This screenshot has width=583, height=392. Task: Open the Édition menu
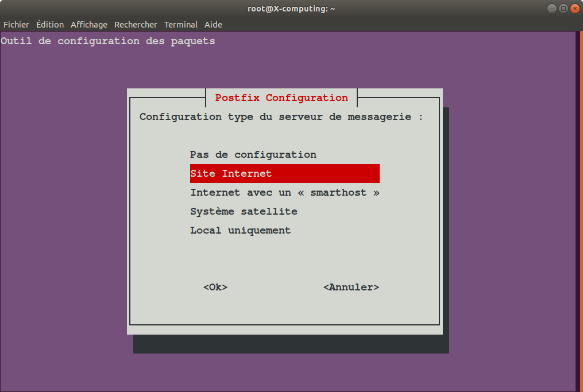pos(50,25)
